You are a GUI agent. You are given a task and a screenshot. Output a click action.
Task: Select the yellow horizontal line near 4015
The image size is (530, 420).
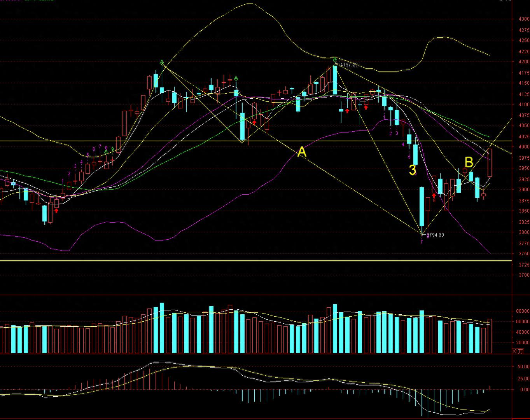256,141
